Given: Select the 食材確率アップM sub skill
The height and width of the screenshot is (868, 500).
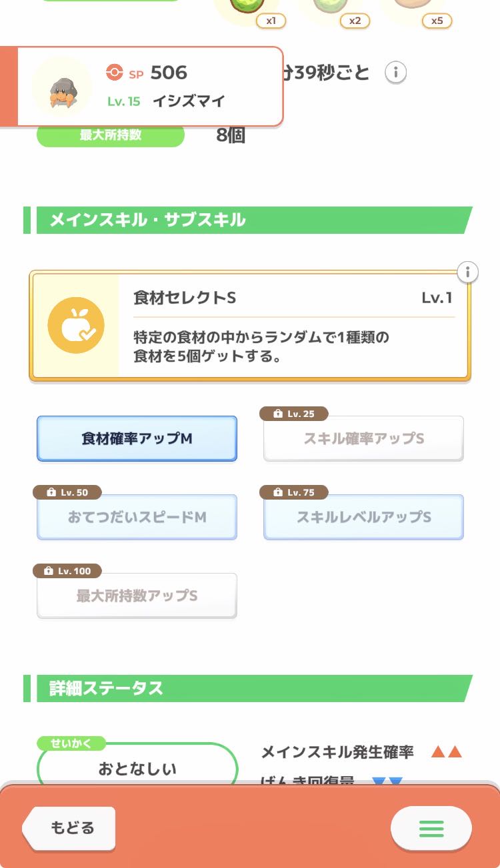Looking at the screenshot, I should point(137,438).
